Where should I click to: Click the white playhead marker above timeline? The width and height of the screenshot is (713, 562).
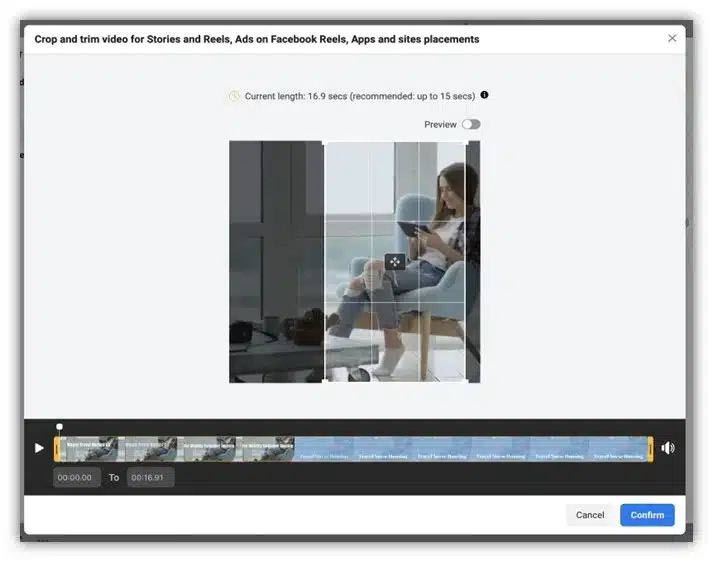pyautogui.click(x=60, y=427)
